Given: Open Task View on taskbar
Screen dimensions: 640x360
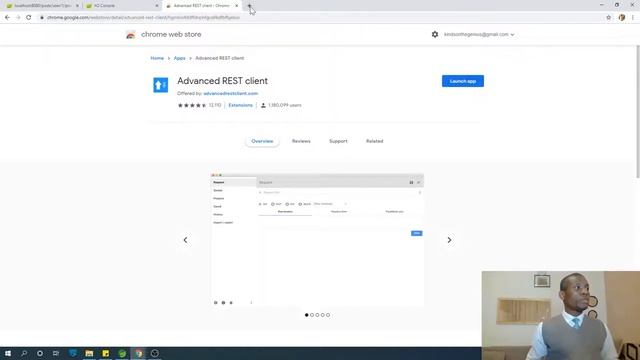Looking at the screenshot, I should 56,353.
